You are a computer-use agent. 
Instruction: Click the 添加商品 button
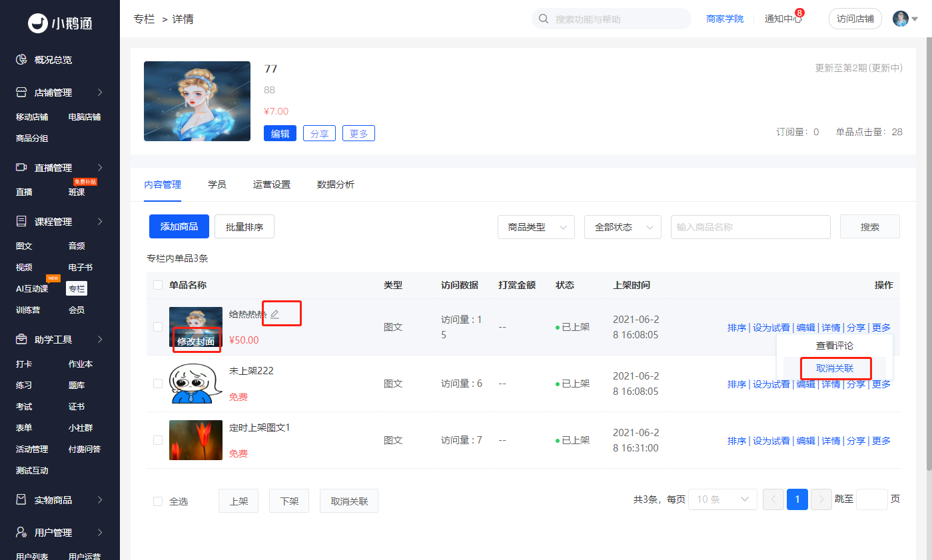coord(179,226)
